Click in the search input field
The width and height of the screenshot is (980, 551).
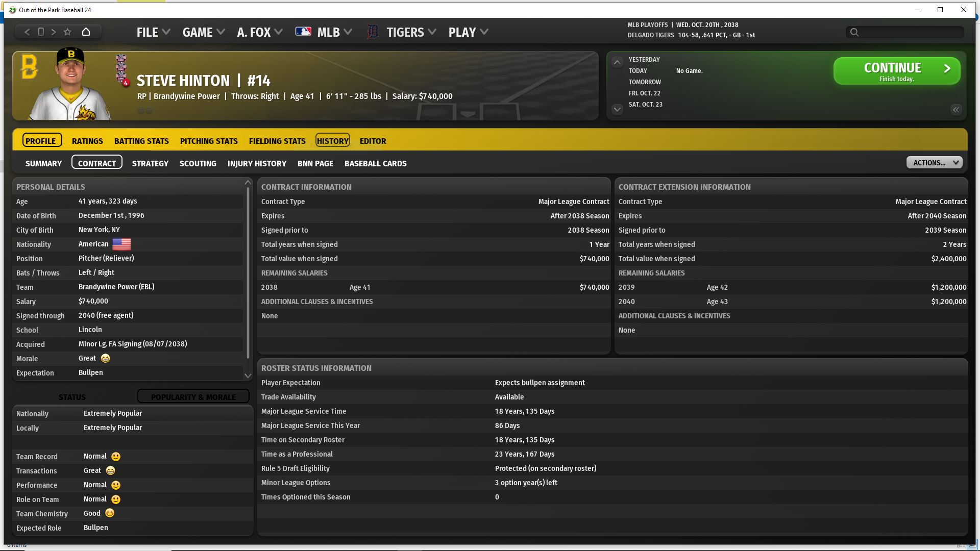(x=911, y=32)
